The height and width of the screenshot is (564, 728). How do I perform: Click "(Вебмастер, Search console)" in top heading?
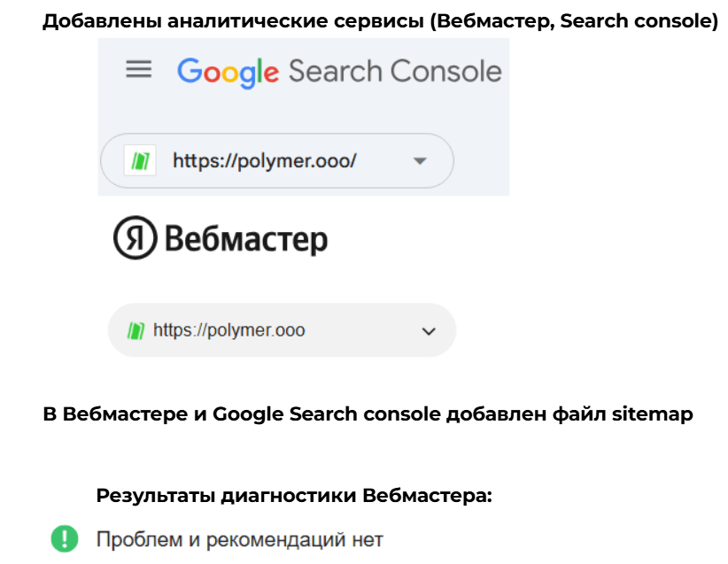point(574,21)
